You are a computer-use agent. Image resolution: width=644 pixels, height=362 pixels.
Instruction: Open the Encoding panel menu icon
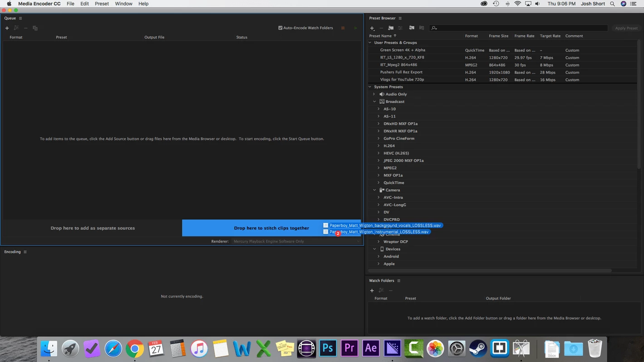tap(25, 252)
